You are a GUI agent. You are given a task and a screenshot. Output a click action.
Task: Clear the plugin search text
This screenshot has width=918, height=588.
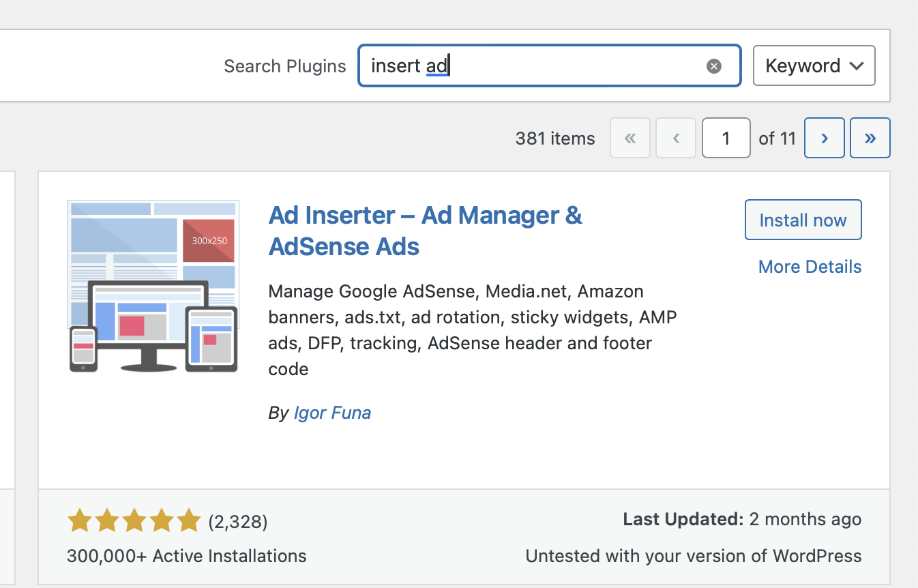click(x=713, y=66)
